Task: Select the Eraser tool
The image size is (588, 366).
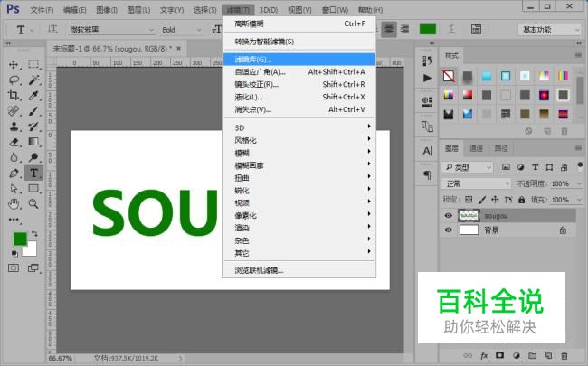Action: 14,142
